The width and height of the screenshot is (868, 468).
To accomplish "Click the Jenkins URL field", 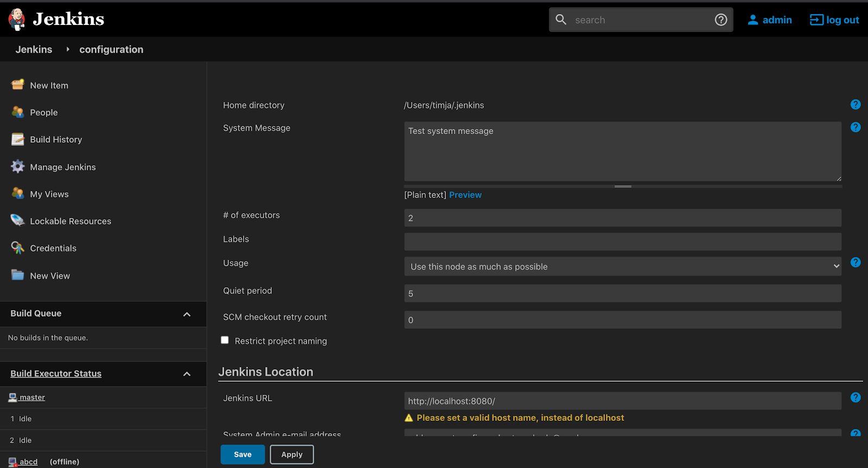I will coord(623,401).
